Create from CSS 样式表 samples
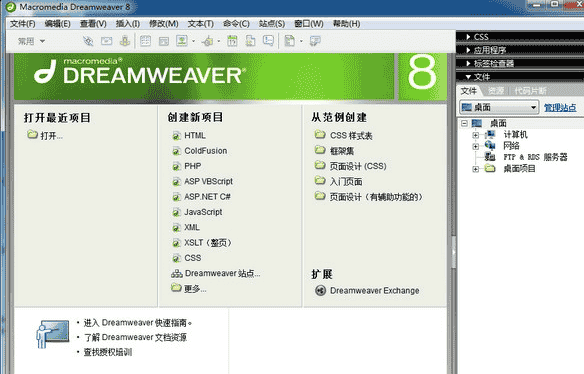 (351, 136)
